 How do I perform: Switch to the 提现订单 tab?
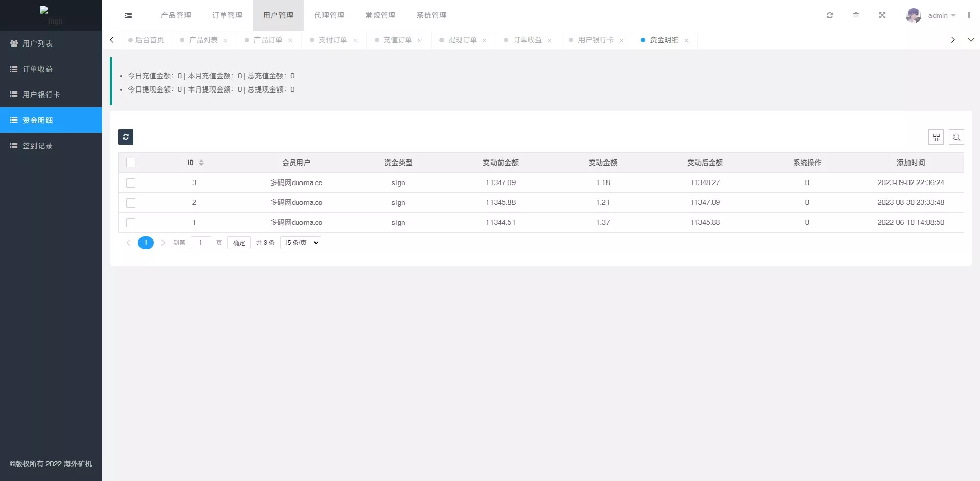click(462, 40)
